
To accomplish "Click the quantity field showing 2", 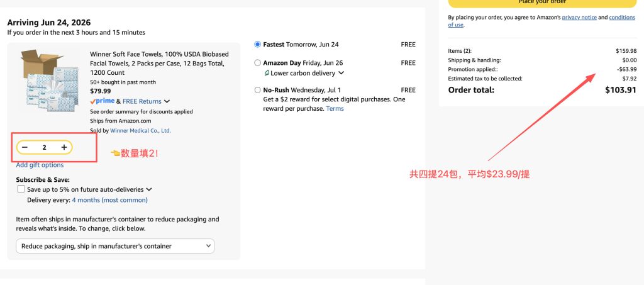I will pyautogui.click(x=45, y=147).
